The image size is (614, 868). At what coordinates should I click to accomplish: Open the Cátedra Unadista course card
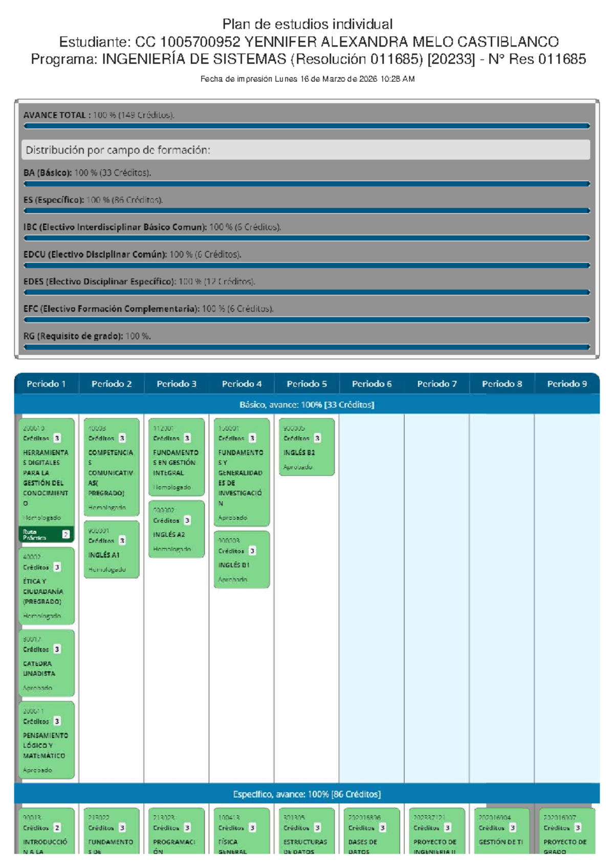pyautogui.click(x=46, y=663)
